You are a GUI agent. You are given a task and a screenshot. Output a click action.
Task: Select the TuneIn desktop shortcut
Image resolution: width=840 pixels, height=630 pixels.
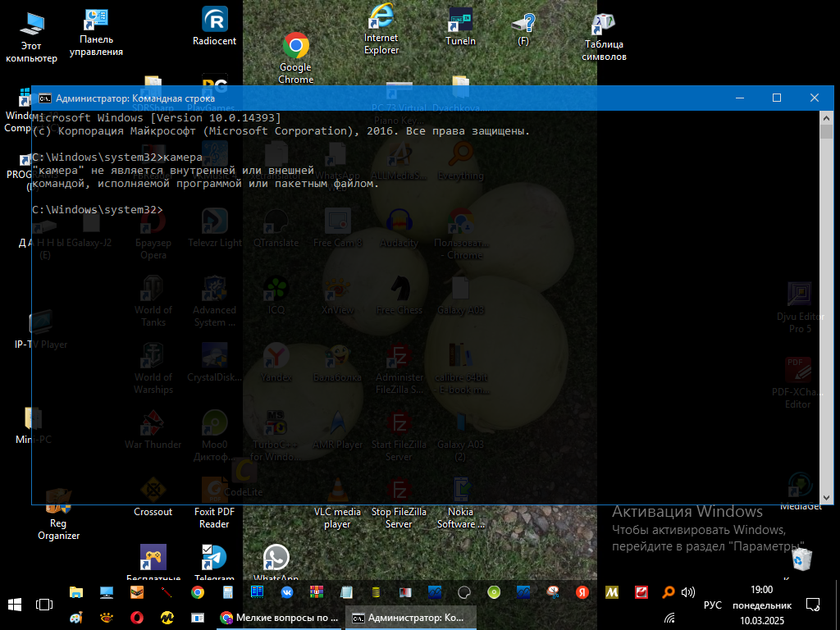[x=460, y=25]
